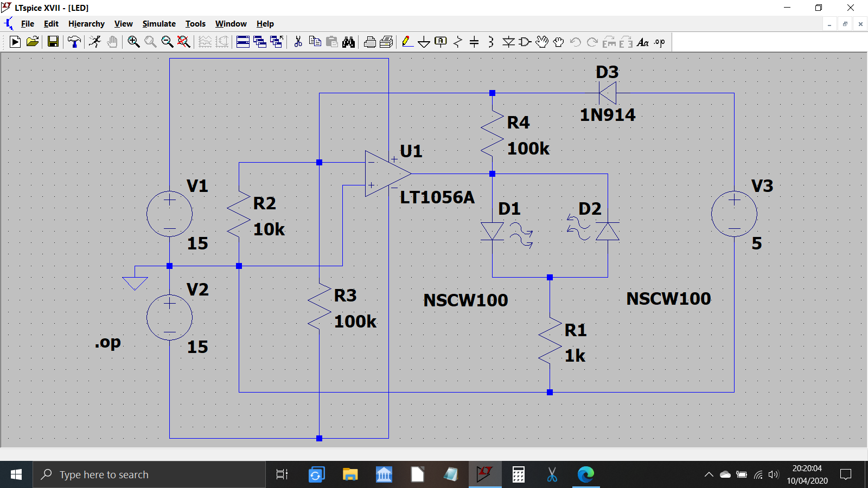Halt the simulation with the hand icon
The width and height of the screenshot is (868, 488).
(112, 42)
